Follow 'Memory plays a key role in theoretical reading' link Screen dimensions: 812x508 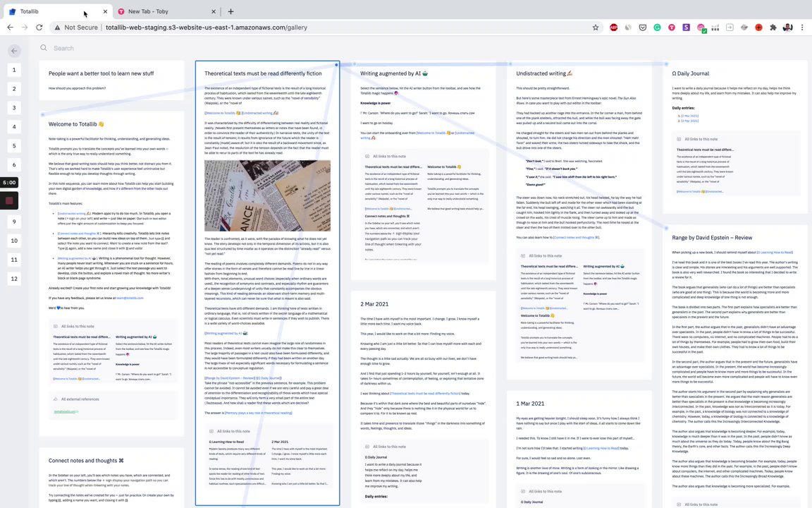point(259,413)
